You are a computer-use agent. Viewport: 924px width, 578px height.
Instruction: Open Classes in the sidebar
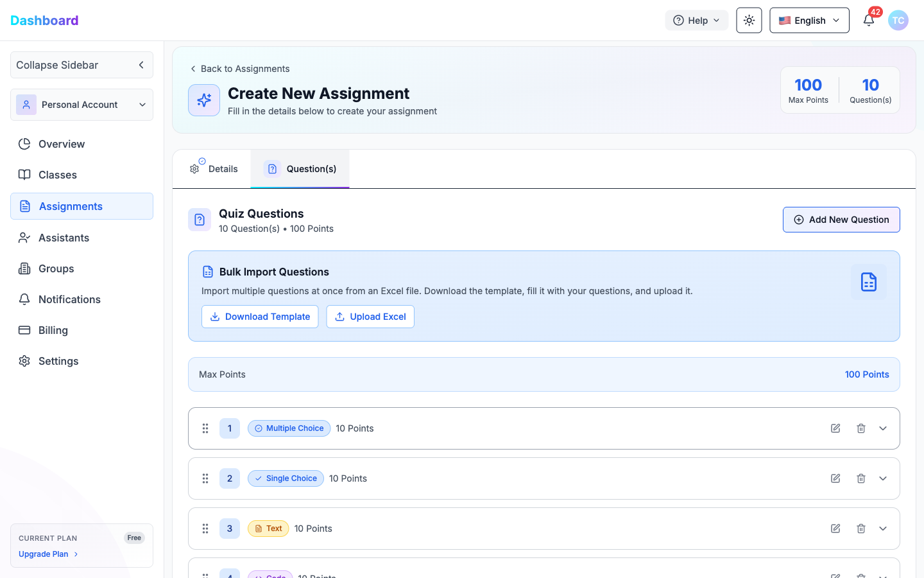(58, 175)
